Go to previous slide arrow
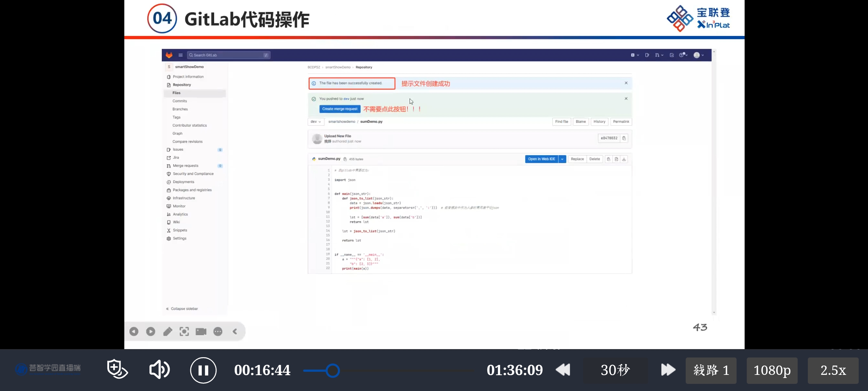868x391 pixels. (134, 332)
